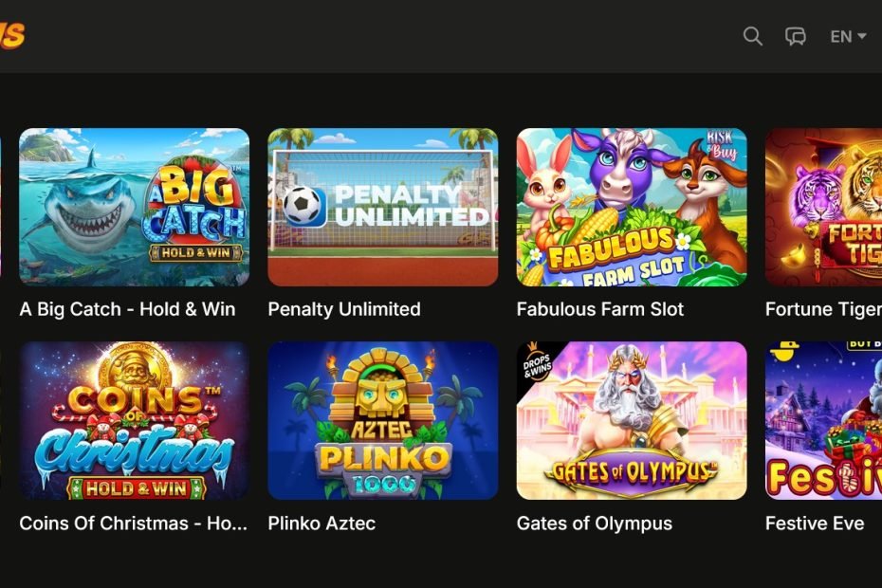Click the 'Fabulous Farm Slot' title text

(600, 309)
